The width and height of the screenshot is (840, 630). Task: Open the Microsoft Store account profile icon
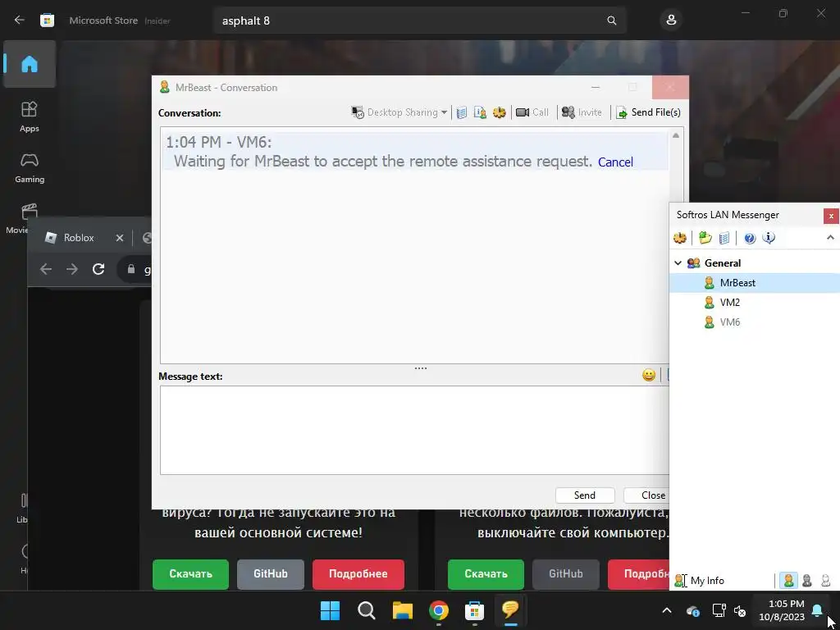[671, 21]
